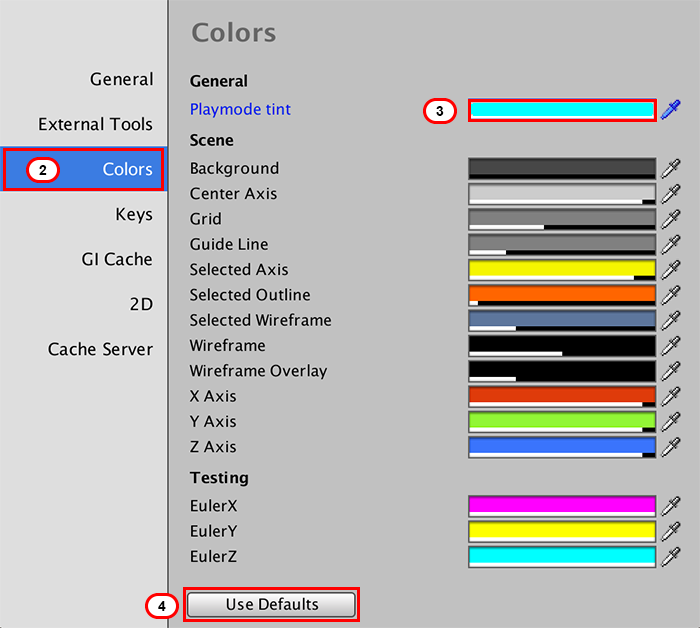The width and height of the screenshot is (700, 628).
Task: Open the Center Axis color swatch
Action: click(x=562, y=194)
